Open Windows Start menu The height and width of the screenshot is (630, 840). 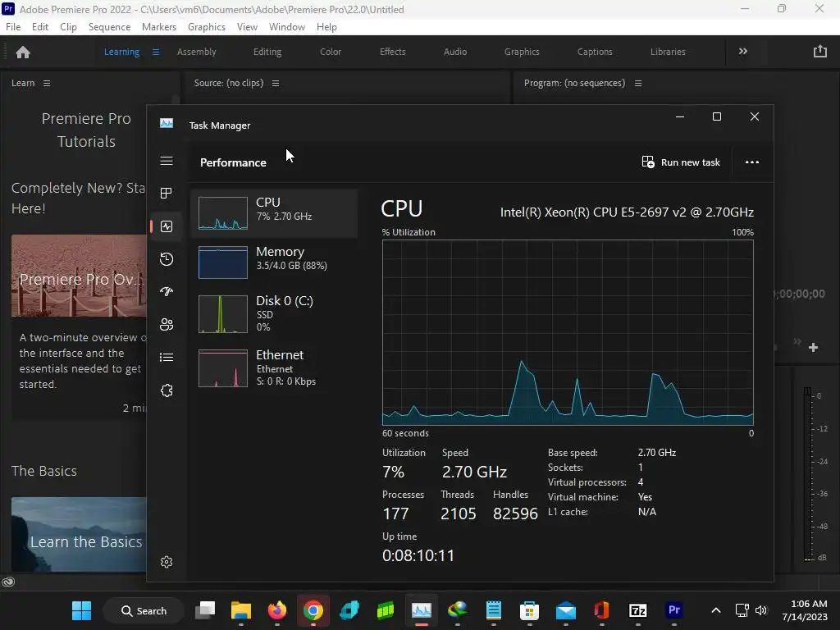[81, 610]
